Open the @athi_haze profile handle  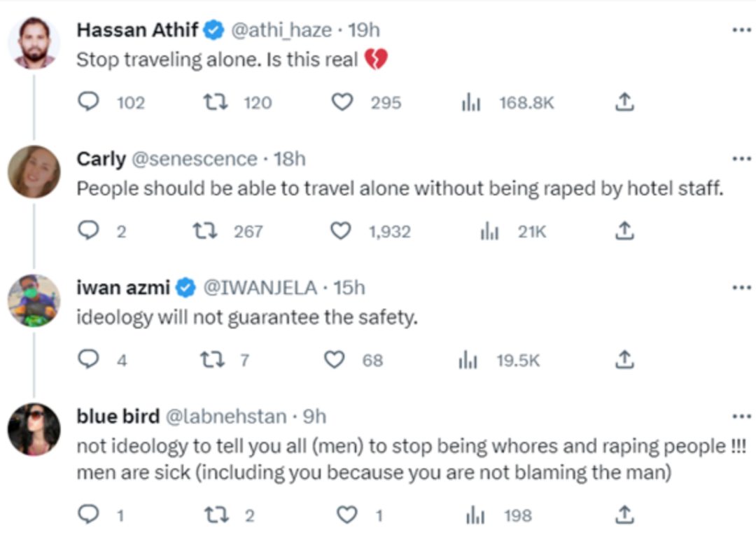[x=281, y=30]
